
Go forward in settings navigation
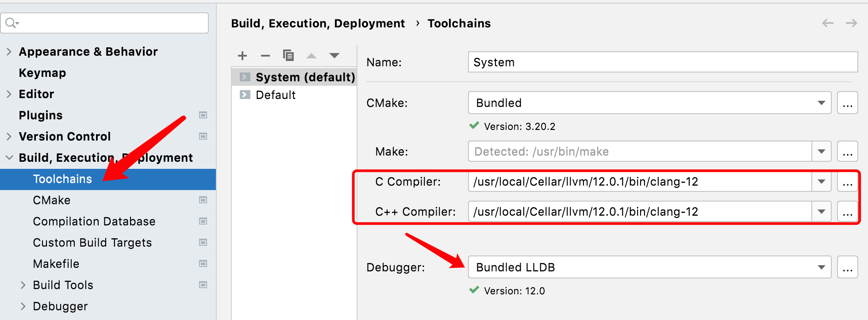pyautogui.click(x=852, y=23)
